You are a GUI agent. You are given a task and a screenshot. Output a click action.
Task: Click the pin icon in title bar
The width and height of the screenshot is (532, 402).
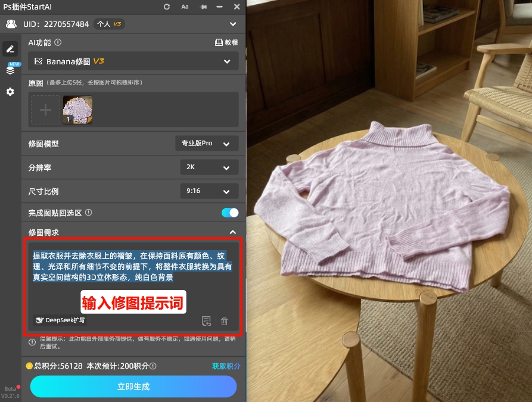203,7
